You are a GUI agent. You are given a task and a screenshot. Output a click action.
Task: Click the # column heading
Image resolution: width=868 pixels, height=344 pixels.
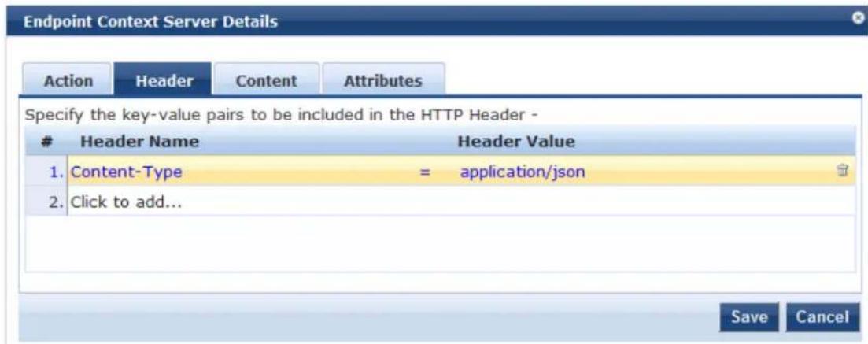(47, 142)
